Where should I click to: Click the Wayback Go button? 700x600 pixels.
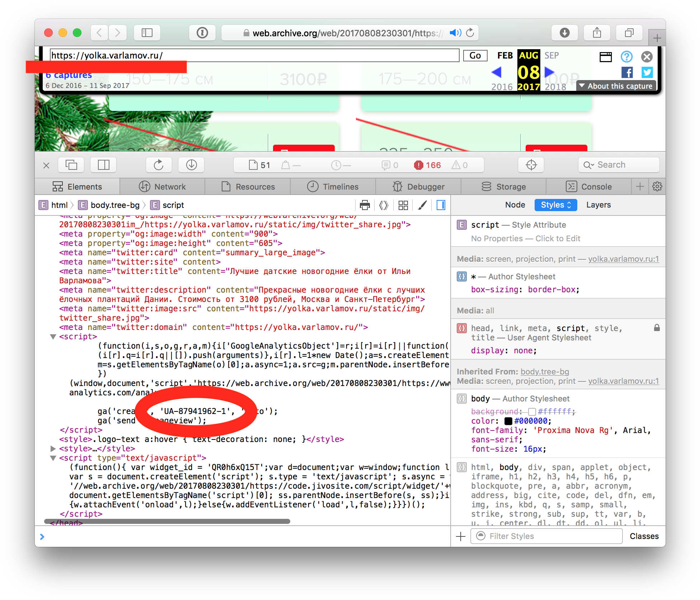(475, 56)
